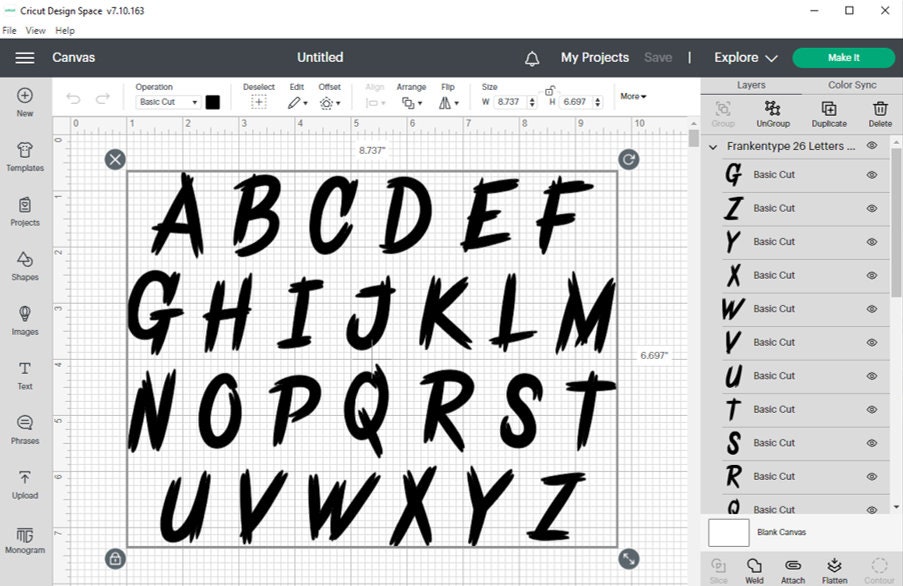Open the notifications bell
The image size is (903, 586).
pyautogui.click(x=531, y=58)
